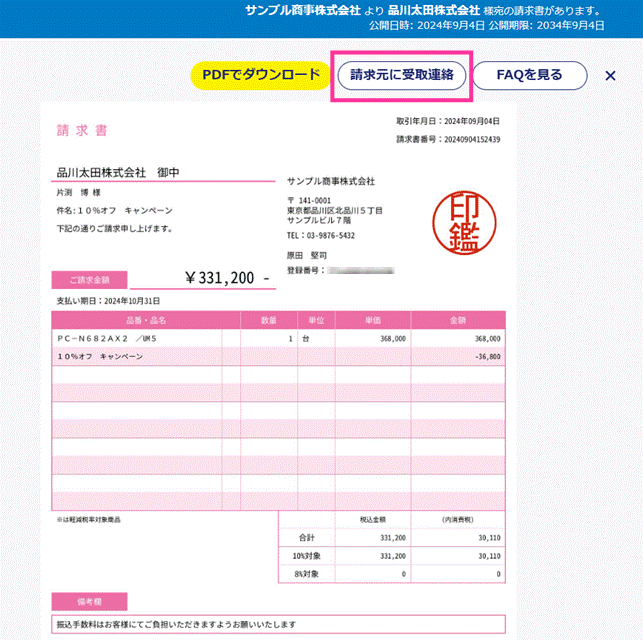Click the (内消費税) summary header
The image size is (643, 640).
click(x=458, y=520)
